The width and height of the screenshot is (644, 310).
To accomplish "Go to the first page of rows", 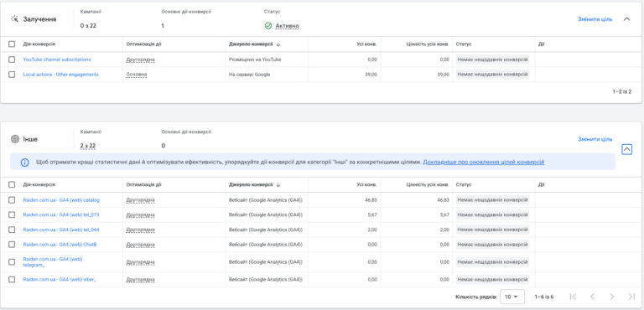I will (574, 297).
